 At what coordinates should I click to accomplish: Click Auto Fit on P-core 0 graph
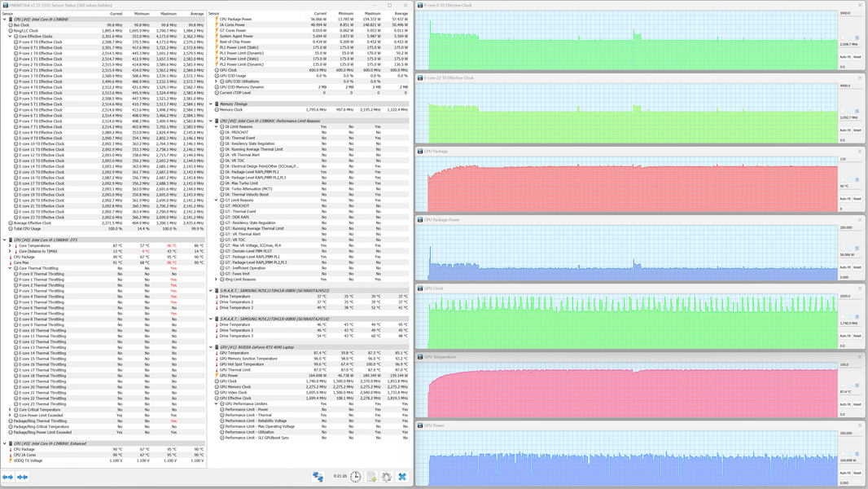pos(844,57)
